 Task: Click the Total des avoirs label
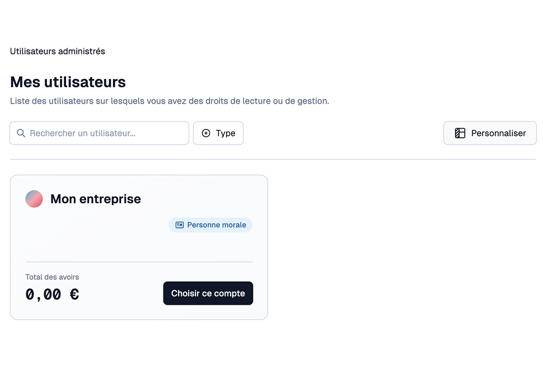click(x=52, y=277)
